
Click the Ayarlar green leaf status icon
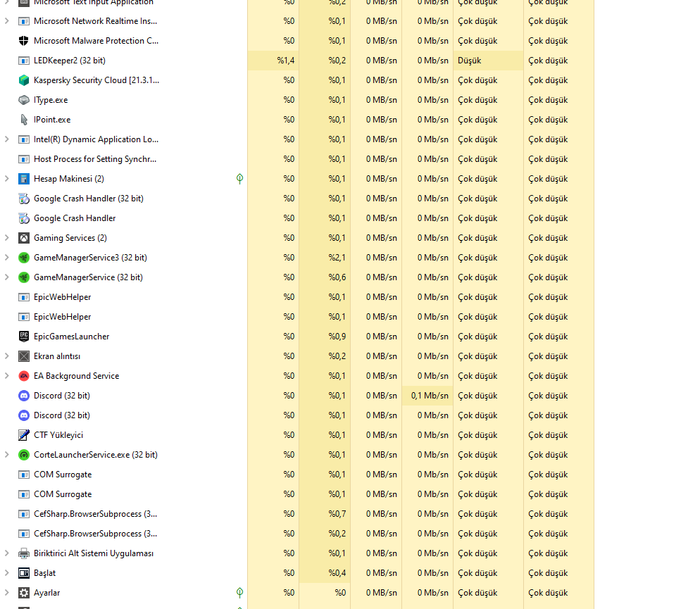239,593
